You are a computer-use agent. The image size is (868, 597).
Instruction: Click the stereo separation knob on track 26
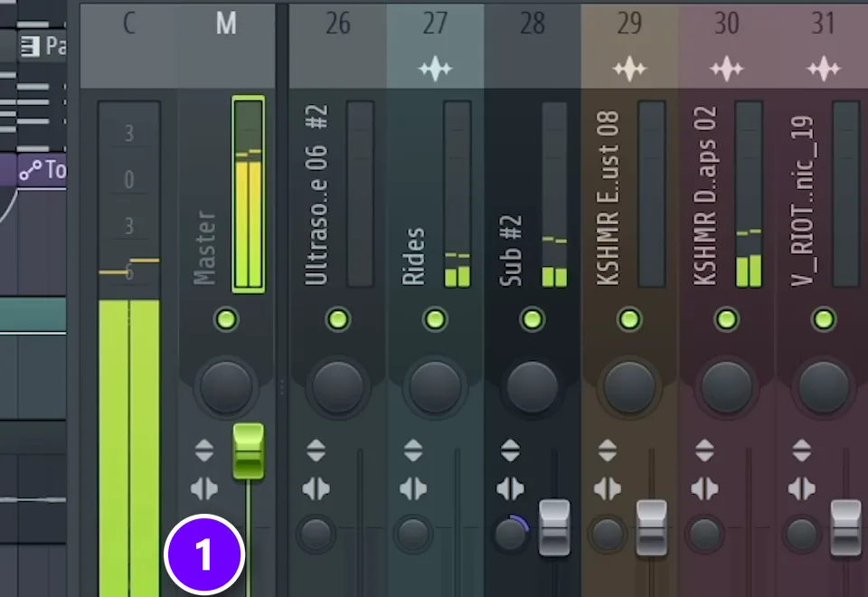click(x=316, y=535)
